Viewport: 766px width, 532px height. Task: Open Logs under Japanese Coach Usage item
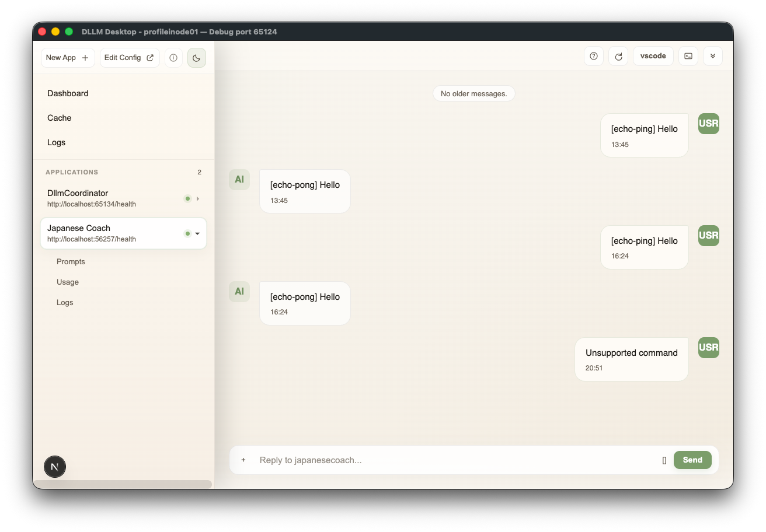65,303
